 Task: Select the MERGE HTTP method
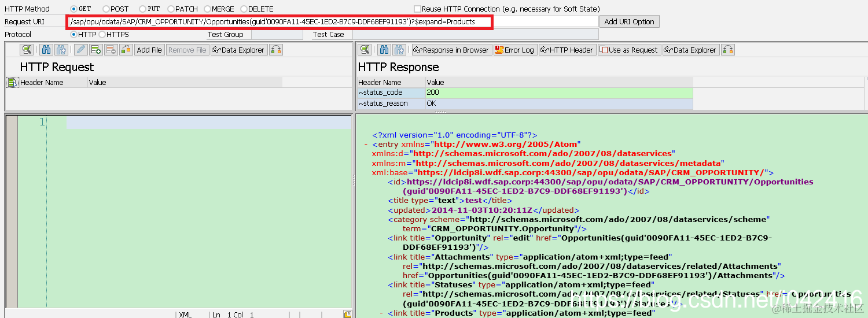pos(207,9)
